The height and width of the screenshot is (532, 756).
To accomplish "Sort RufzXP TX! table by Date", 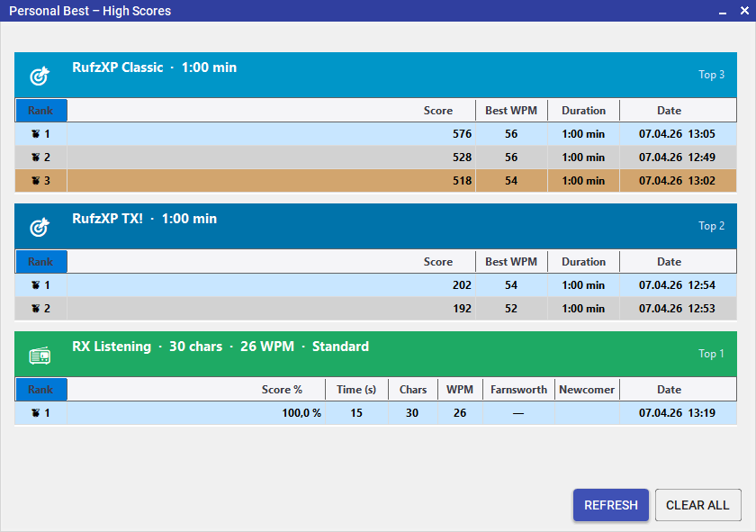I will coord(678,261).
